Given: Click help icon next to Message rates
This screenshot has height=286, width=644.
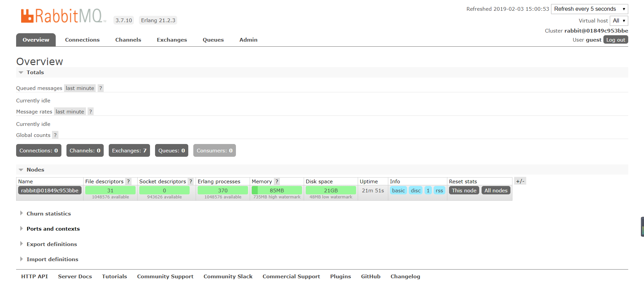Looking at the screenshot, I should (90, 112).
